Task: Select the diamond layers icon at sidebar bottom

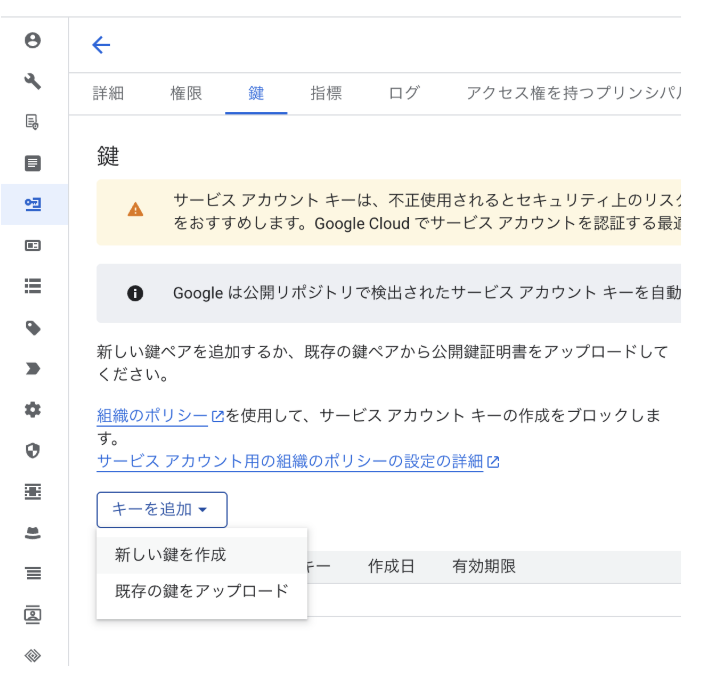Action: [32, 656]
